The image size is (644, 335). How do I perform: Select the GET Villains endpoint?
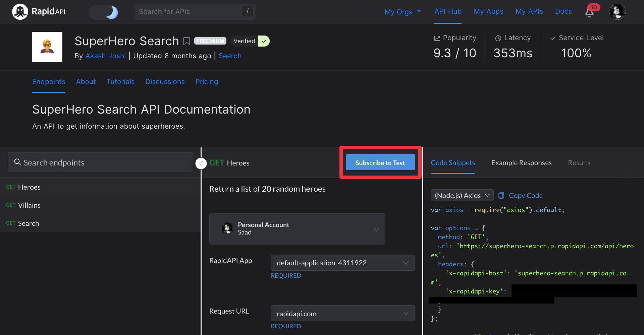[100, 205]
